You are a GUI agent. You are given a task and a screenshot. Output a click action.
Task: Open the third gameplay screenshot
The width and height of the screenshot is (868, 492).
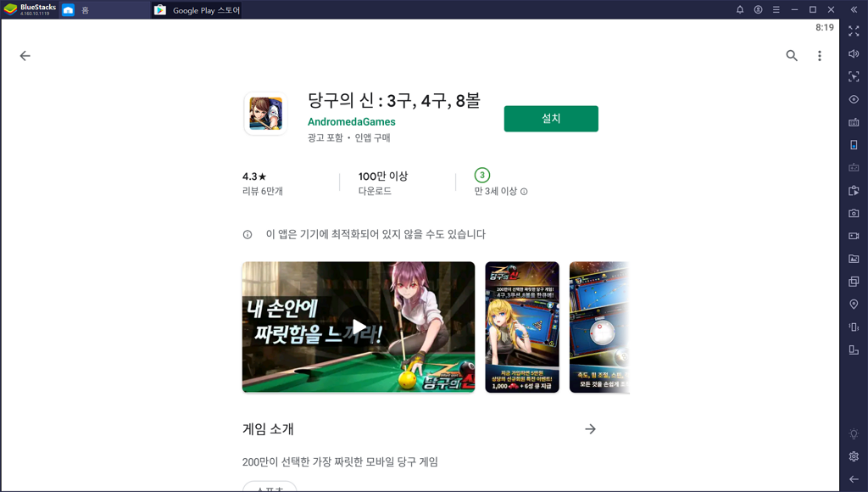[599, 327]
